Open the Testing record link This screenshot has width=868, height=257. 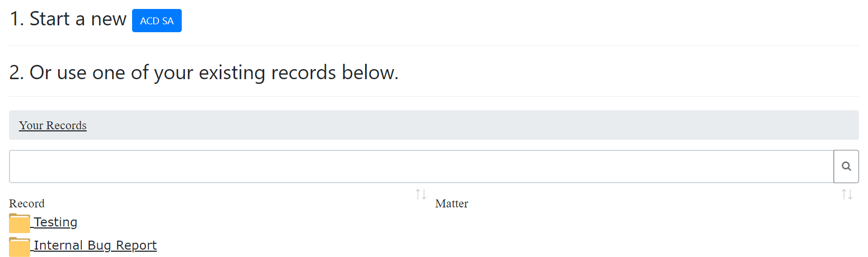[55, 222]
